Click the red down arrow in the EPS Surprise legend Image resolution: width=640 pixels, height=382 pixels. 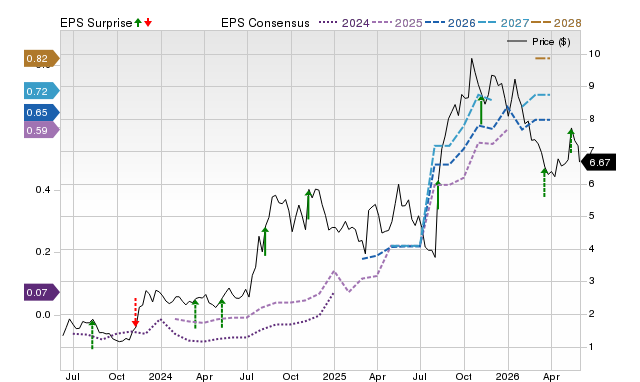point(148,22)
